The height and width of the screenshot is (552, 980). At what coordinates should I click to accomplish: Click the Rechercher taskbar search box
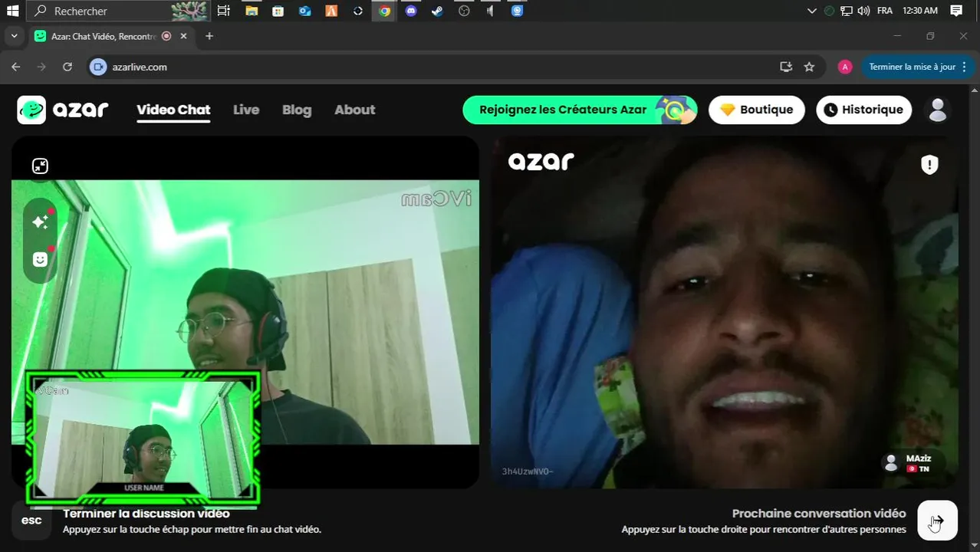(117, 11)
